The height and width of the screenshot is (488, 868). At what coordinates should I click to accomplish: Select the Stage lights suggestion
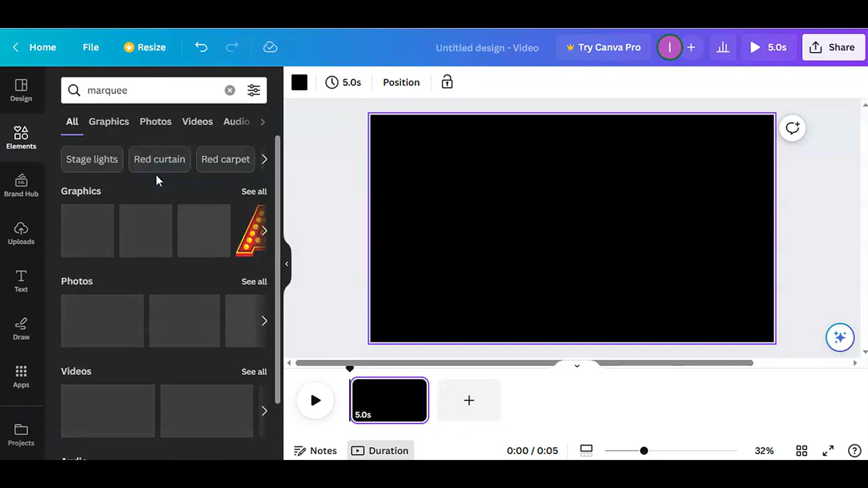pos(92,159)
